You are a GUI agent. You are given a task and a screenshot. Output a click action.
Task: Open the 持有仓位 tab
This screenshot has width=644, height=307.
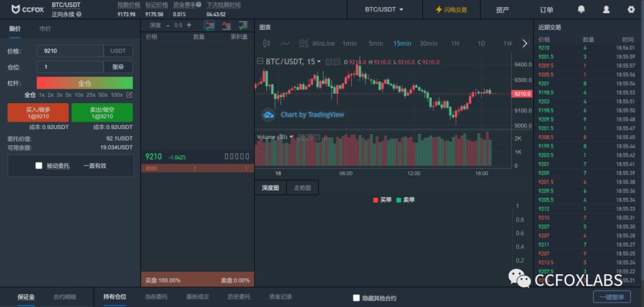115,297
